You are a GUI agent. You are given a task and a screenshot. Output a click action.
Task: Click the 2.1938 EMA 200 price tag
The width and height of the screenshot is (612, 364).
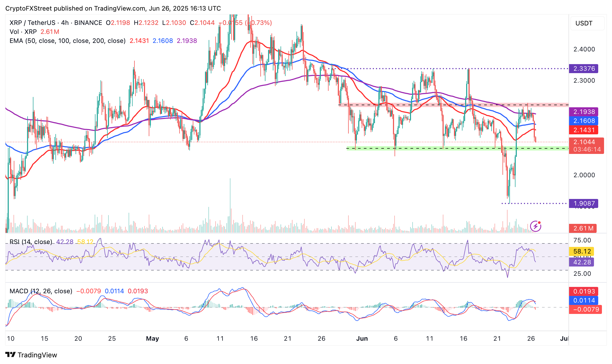(x=584, y=112)
